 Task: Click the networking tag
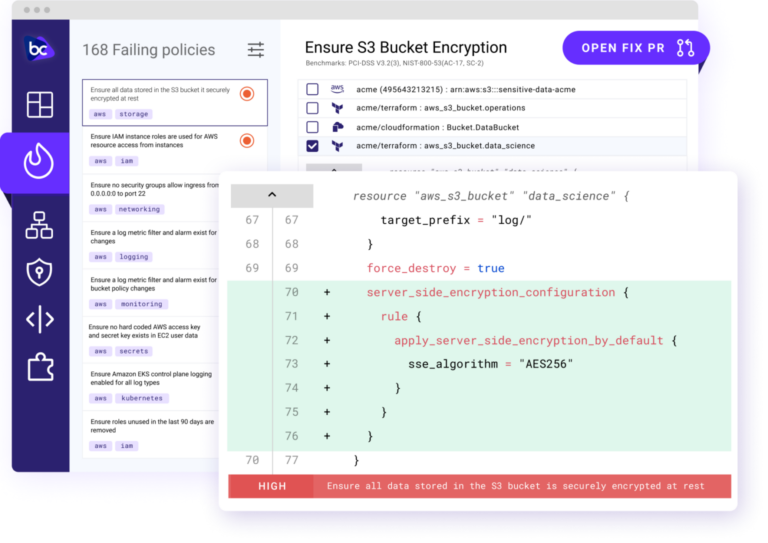coord(140,209)
